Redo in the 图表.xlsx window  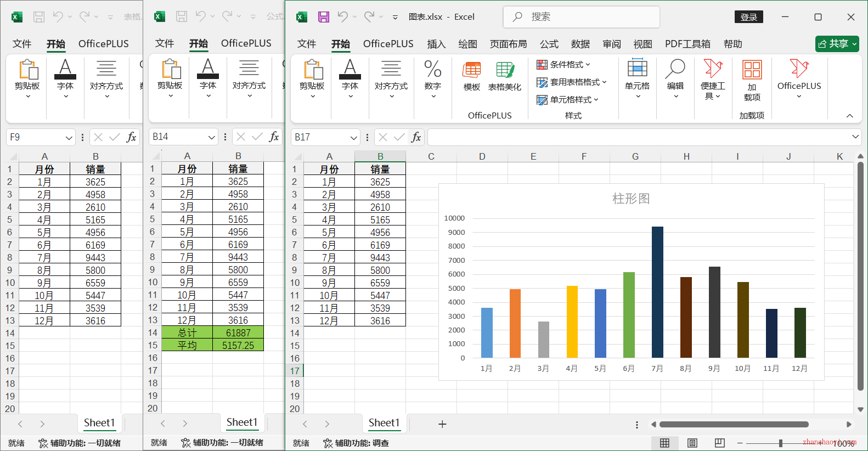tap(369, 17)
